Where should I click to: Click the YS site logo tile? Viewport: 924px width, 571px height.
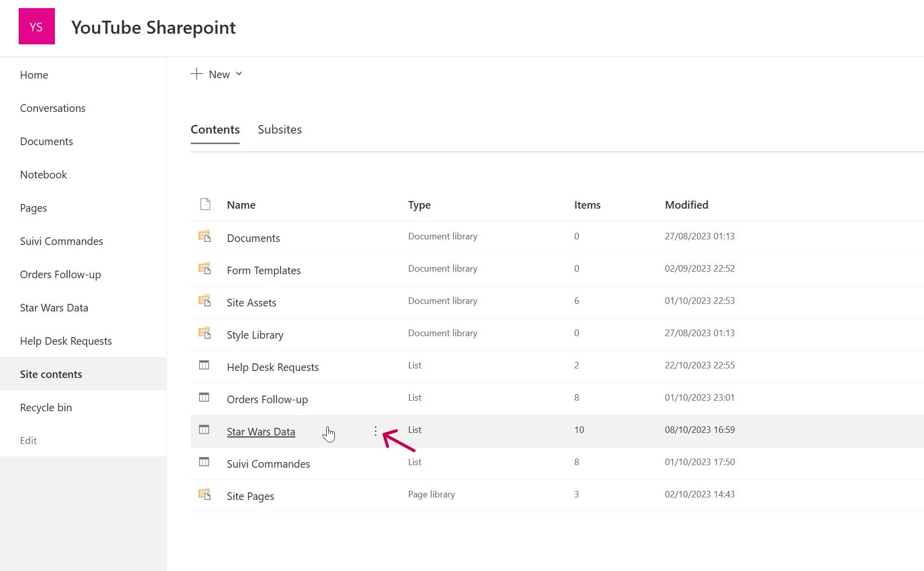click(37, 26)
